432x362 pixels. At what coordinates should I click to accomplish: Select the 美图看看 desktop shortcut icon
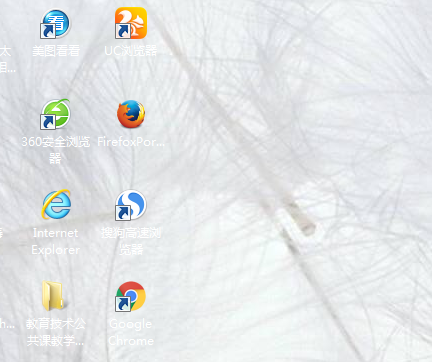pyautogui.click(x=55, y=23)
